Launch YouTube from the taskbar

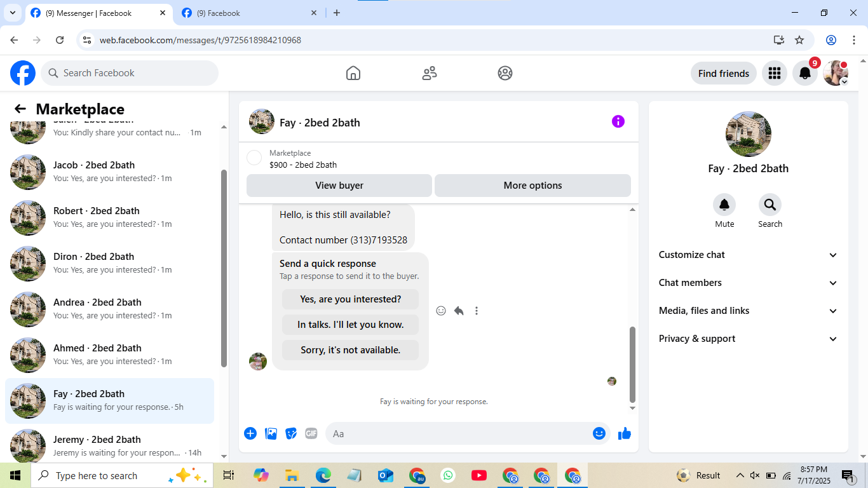click(479, 475)
